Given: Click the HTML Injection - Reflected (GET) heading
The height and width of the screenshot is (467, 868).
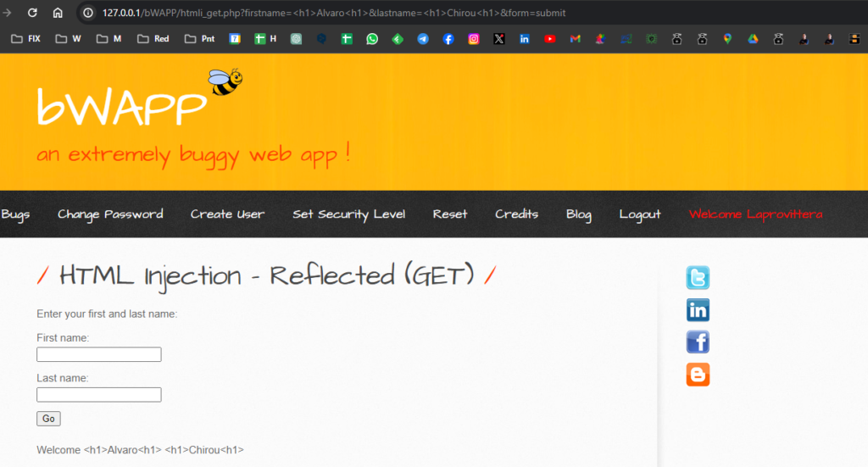Looking at the screenshot, I should (266, 275).
